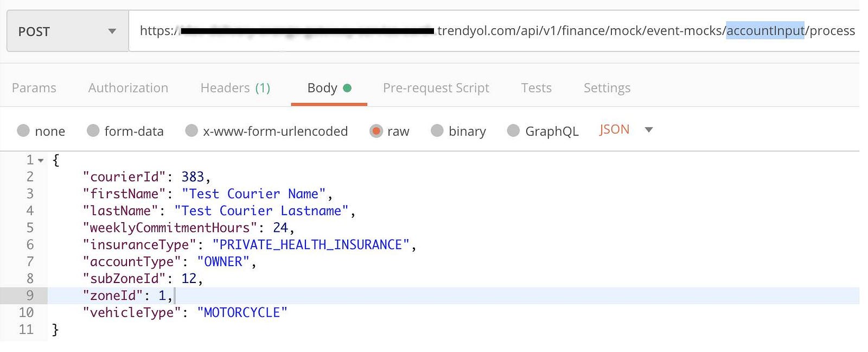The height and width of the screenshot is (352, 868).
Task: Switch to the Tests tab
Action: coord(536,88)
